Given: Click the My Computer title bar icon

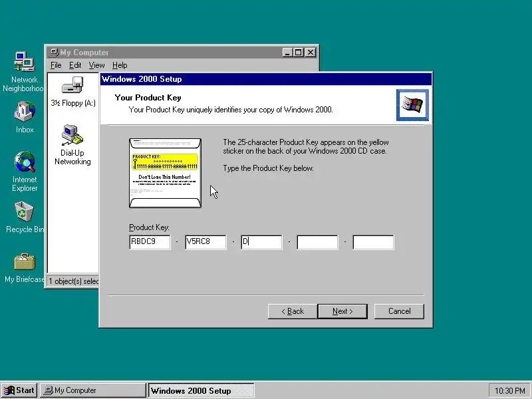Looking at the screenshot, I should [x=53, y=53].
